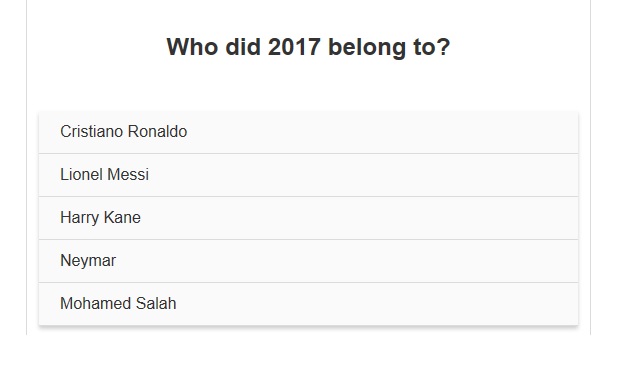Answer the 2017 question with Salah
Screen dimensions: 618x368
coord(308,304)
